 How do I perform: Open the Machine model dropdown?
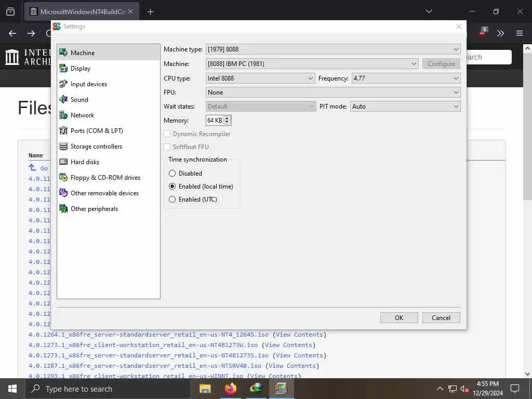[312, 64]
